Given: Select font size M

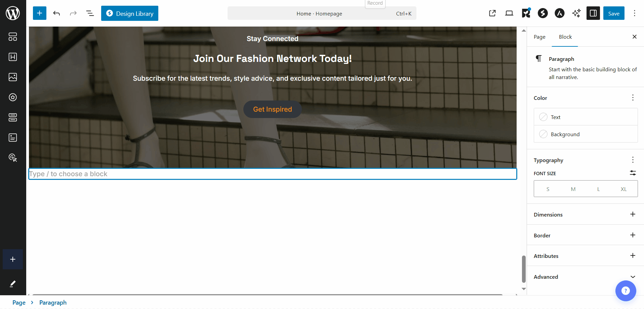Looking at the screenshot, I should [573, 189].
